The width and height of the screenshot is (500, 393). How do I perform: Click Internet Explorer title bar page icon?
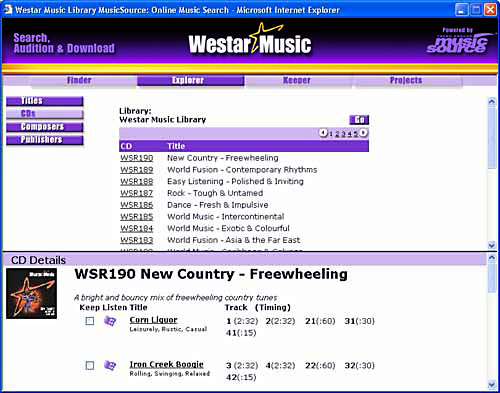tap(8, 10)
